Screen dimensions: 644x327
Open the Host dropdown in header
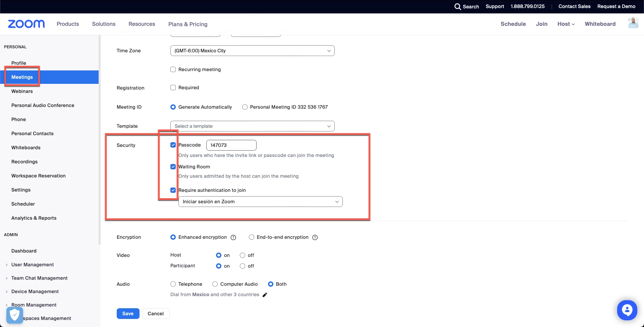[566, 24]
